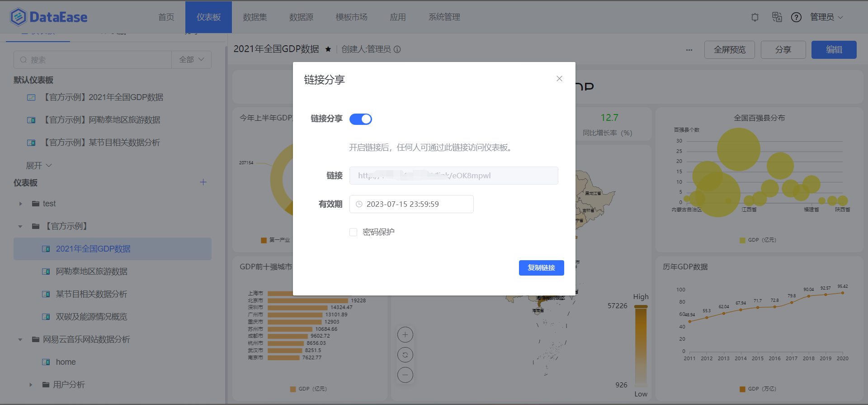The image size is (868, 405).
Task: Click the share 链接 URL field
Action: click(453, 176)
